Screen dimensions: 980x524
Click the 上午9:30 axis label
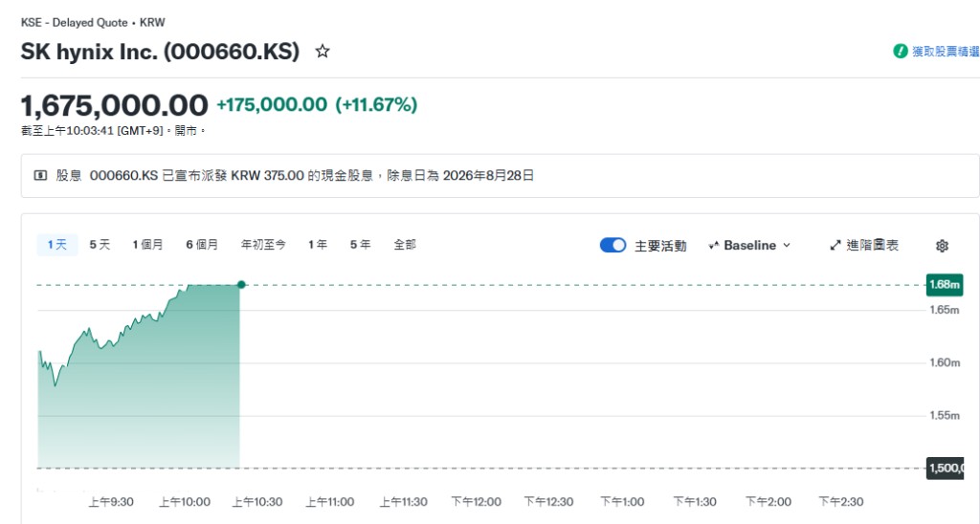coord(111,502)
